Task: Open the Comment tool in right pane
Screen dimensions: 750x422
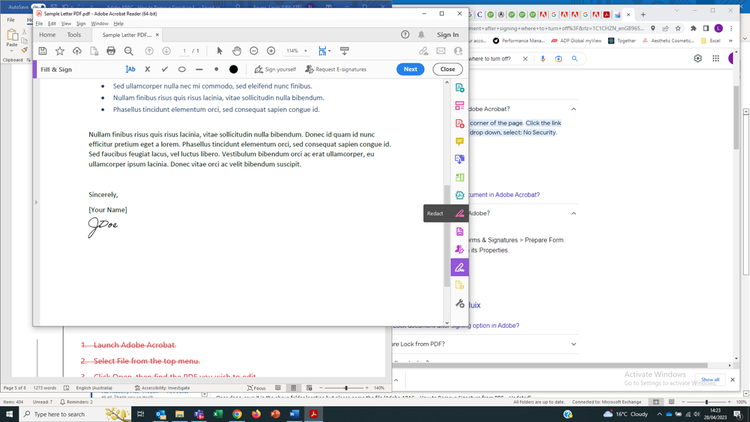Action: pyautogui.click(x=460, y=141)
